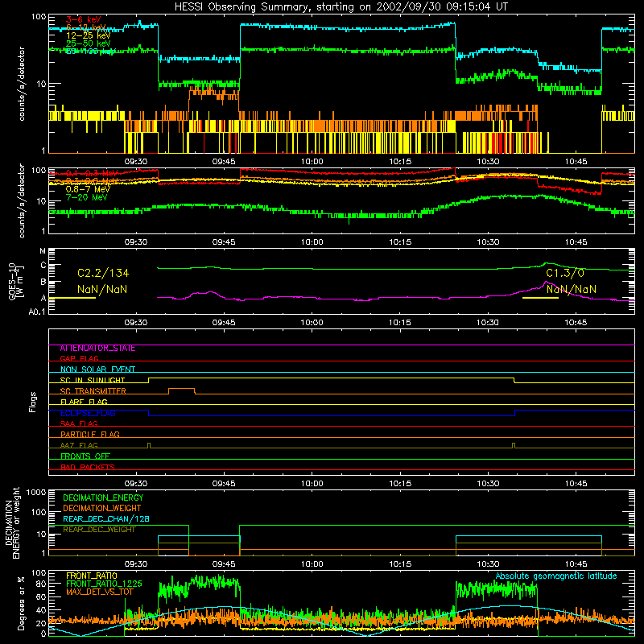Click the C2.2/134 flare class annotation

[x=103, y=273]
